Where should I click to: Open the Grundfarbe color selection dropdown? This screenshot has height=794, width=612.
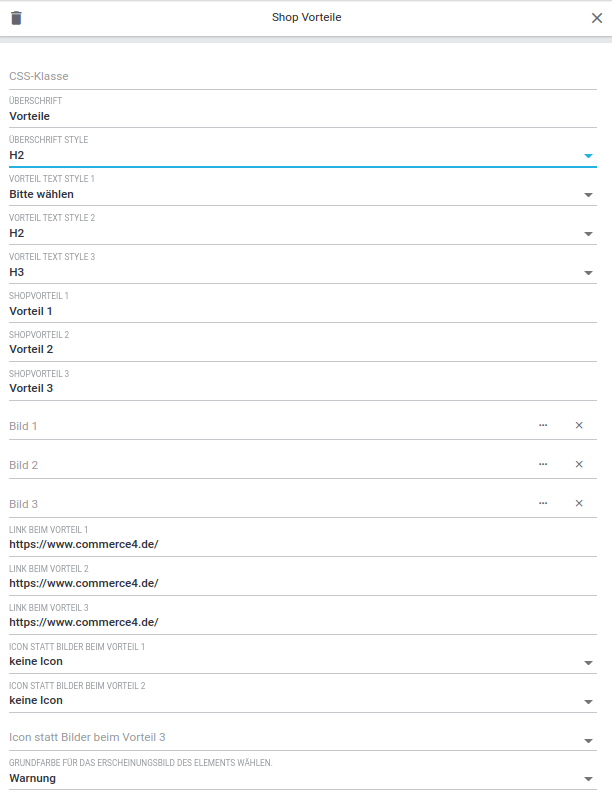click(588, 779)
